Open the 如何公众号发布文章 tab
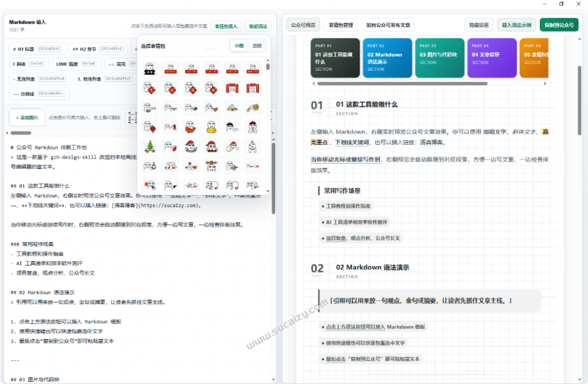Image resolution: width=588 pixels, height=384 pixels. point(388,25)
